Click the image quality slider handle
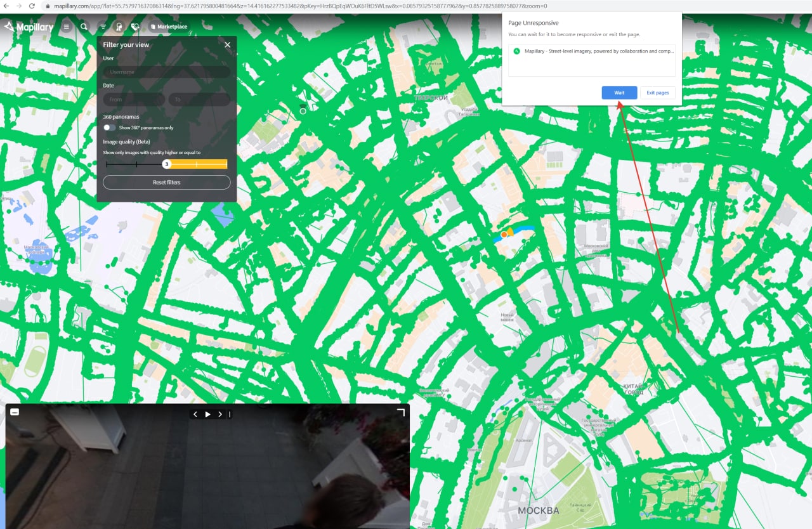 [166, 164]
